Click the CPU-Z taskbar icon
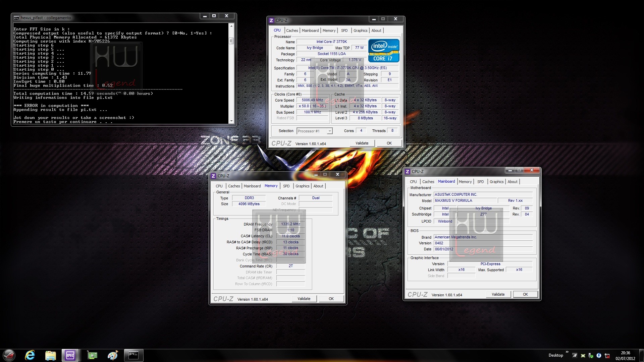The width and height of the screenshot is (644, 362). click(x=70, y=355)
